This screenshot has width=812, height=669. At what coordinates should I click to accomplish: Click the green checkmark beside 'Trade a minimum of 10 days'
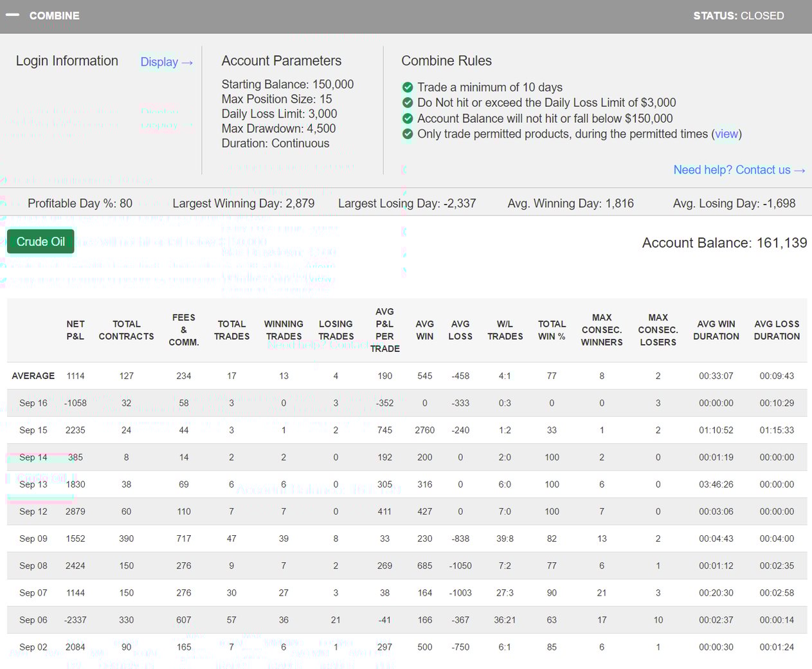point(408,87)
